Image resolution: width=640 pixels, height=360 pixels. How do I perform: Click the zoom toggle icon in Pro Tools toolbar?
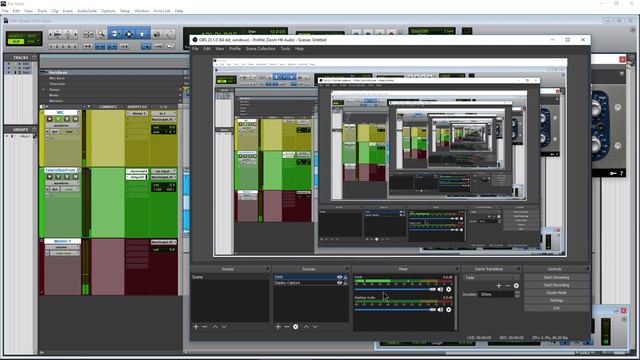coord(88,35)
